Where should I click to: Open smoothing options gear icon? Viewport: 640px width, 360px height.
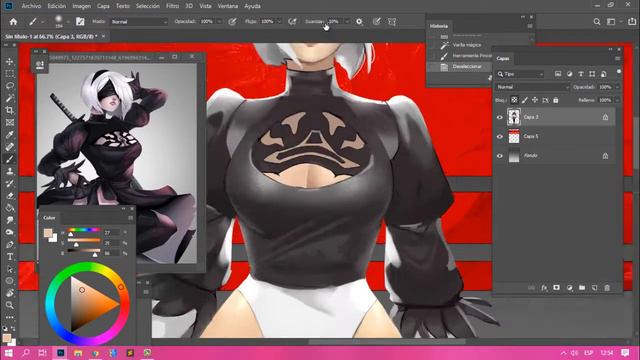(359, 22)
